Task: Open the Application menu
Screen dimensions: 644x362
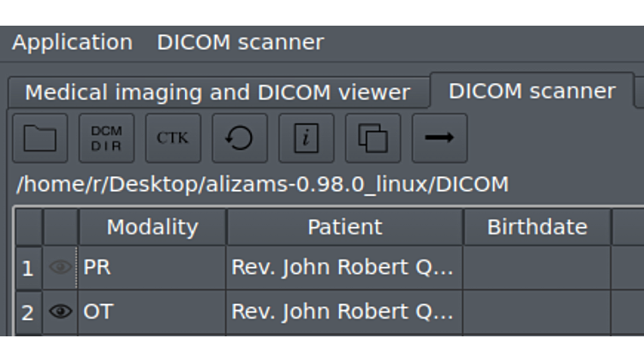Action: click(x=72, y=42)
